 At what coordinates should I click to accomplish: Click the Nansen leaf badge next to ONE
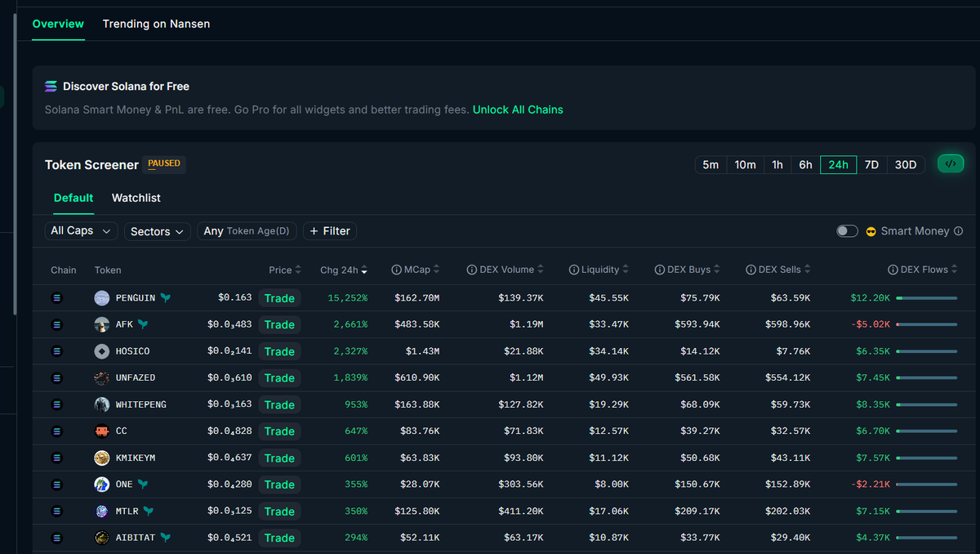[143, 484]
